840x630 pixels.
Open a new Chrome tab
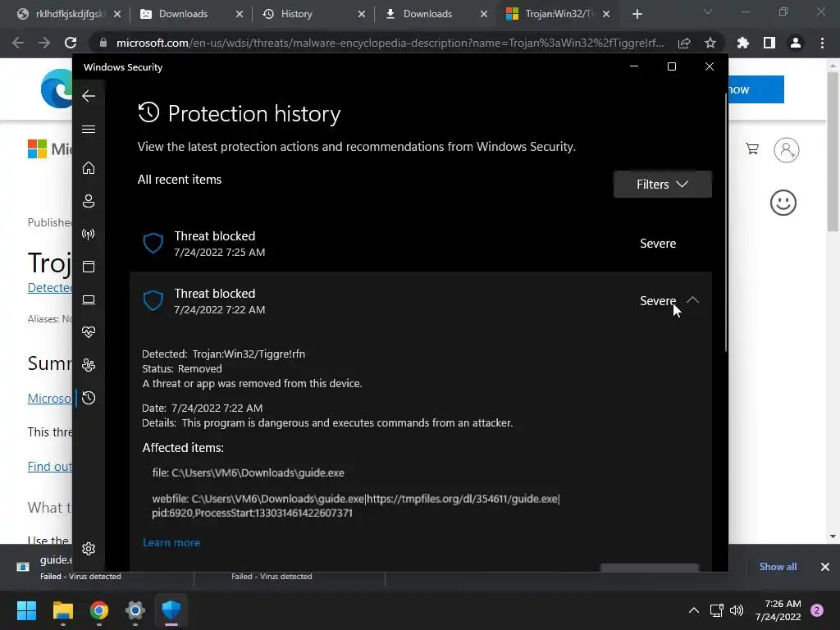click(637, 14)
